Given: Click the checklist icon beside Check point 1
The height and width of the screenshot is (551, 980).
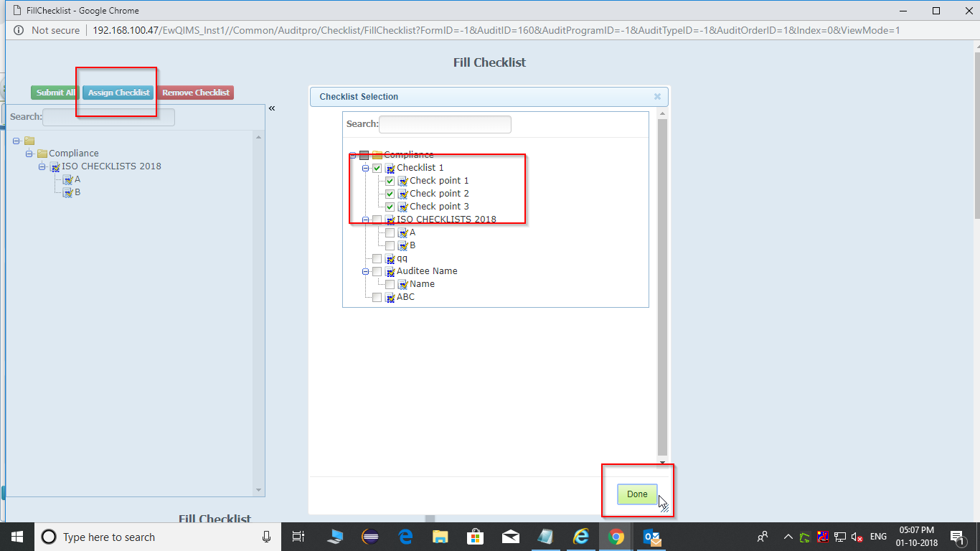Looking at the screenshot, I should click(x=403, y=181).
